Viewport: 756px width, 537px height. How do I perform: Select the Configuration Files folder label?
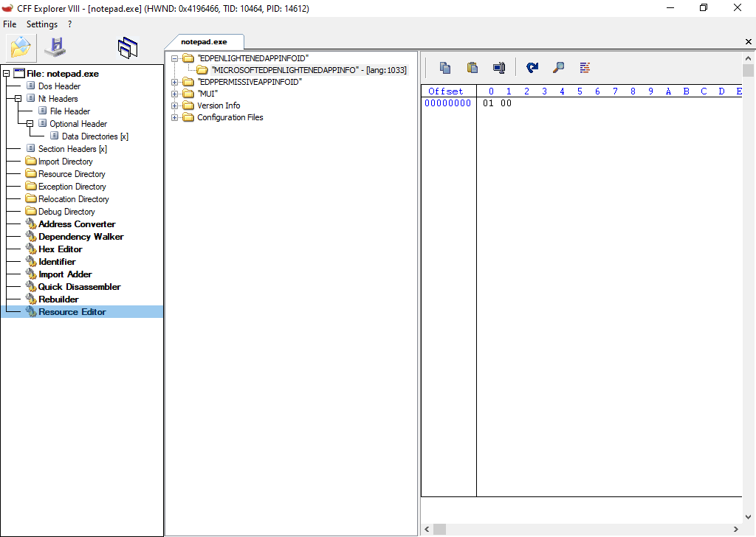[x=230, y=117]
